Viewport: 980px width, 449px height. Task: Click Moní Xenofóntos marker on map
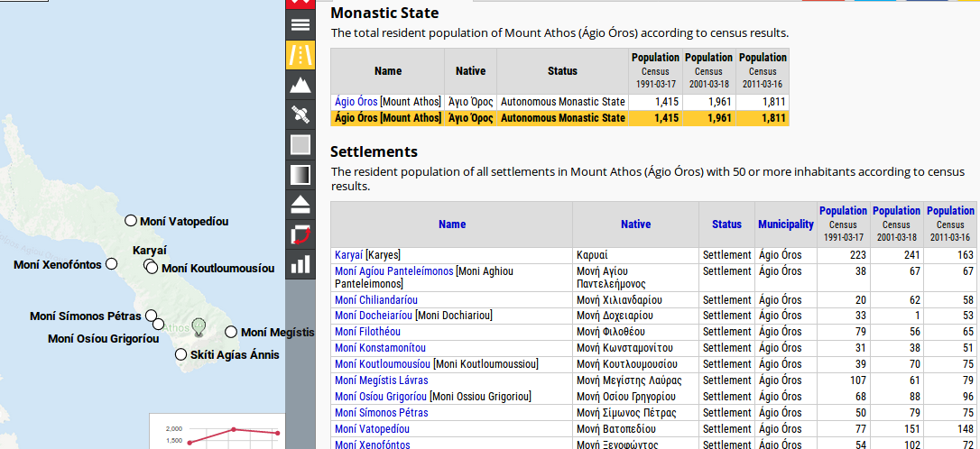coord(112,264)
